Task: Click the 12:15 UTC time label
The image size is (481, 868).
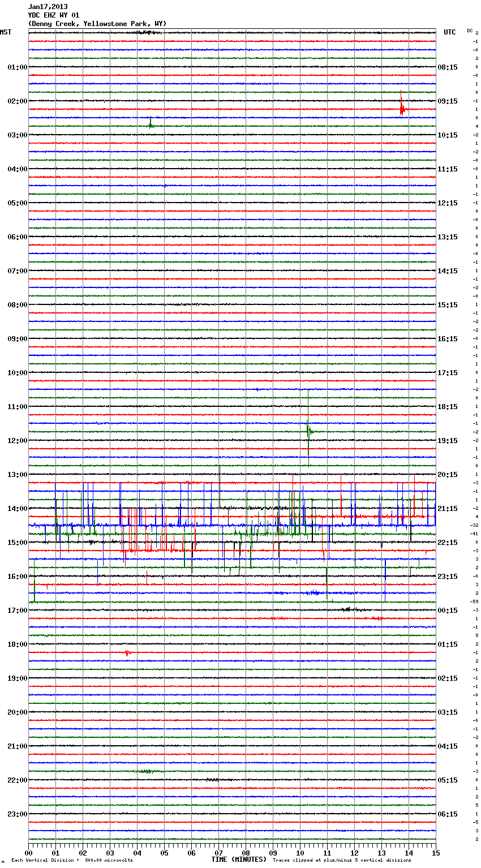Action: point(448,203)
